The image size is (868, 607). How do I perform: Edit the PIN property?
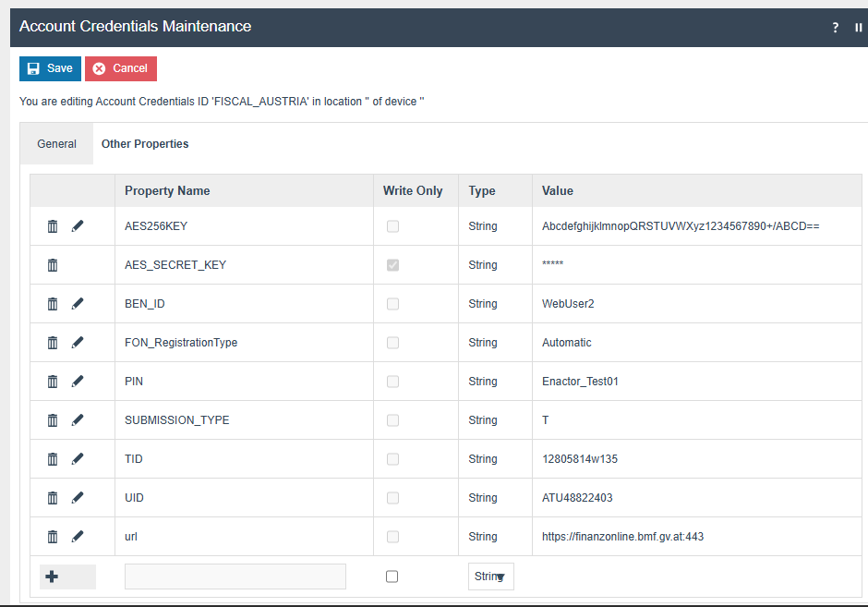(78, 382)
